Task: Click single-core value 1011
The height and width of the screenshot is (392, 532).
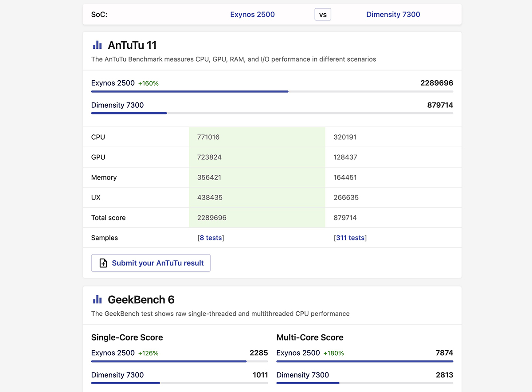Action: (x=260, y=375)
